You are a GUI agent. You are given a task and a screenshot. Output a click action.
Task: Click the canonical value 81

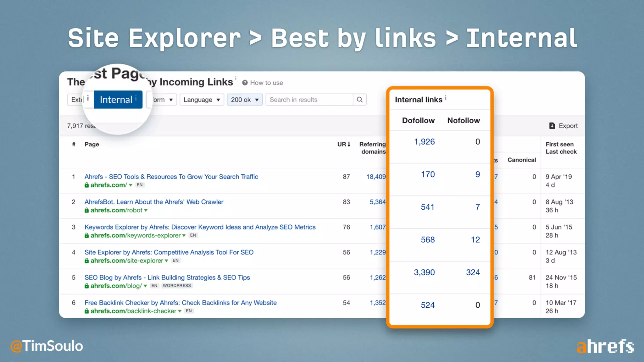532,277
